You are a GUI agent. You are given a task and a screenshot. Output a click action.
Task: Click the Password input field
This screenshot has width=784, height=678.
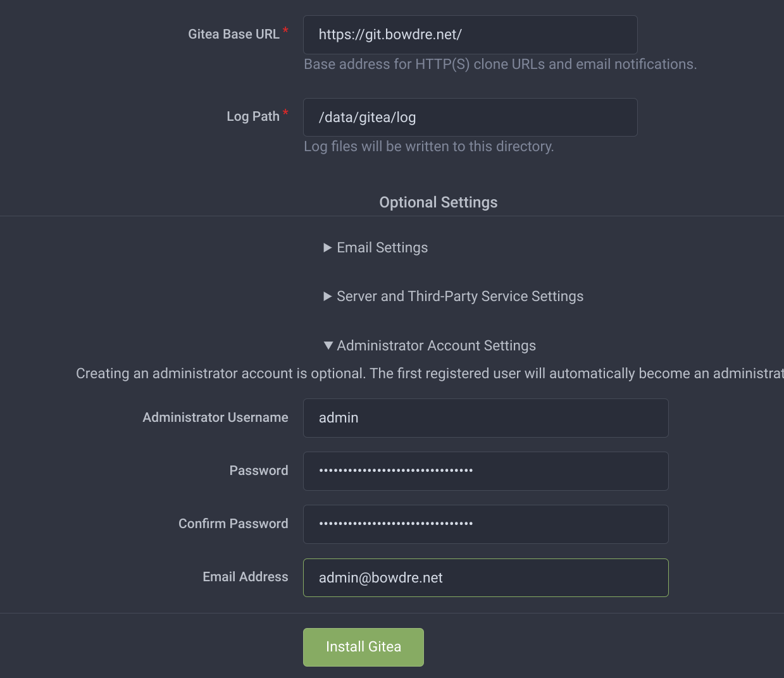485,471
